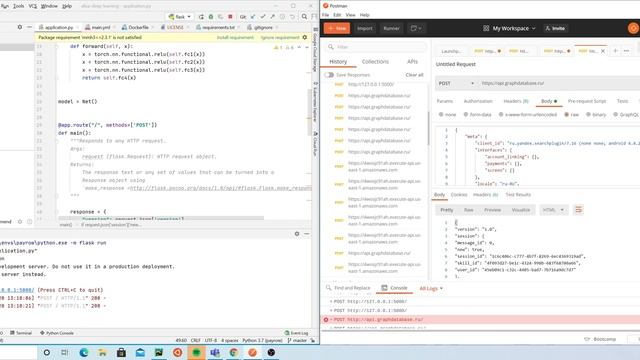Open the All Logs filter dropdown
The height and width of the screenshot is (360, 640).
(x=431, y=289)
